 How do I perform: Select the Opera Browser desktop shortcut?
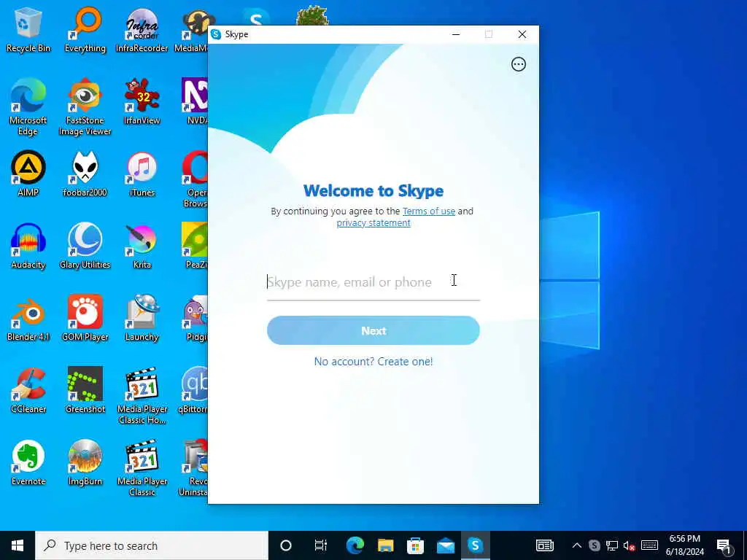[196, 179]
